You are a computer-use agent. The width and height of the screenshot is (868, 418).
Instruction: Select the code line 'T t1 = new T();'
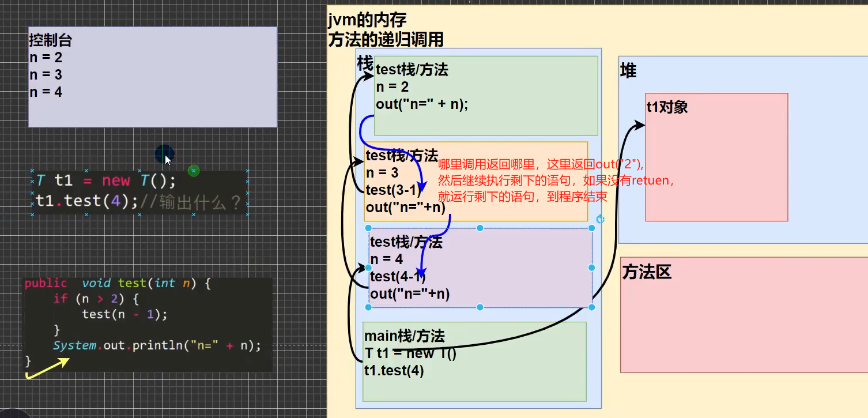(106, 181)
